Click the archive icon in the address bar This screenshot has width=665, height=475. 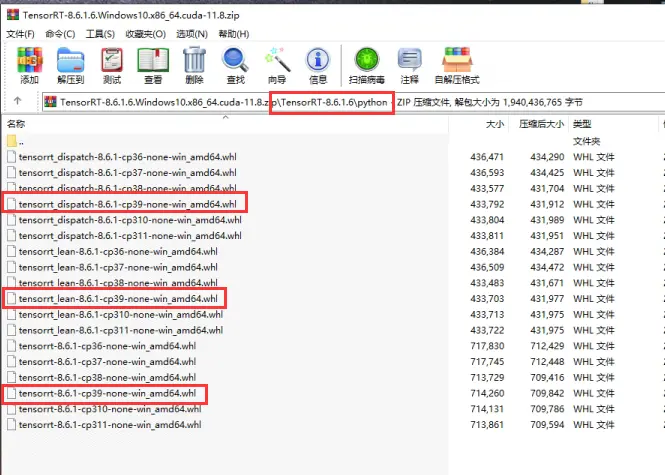coord(50,102)
